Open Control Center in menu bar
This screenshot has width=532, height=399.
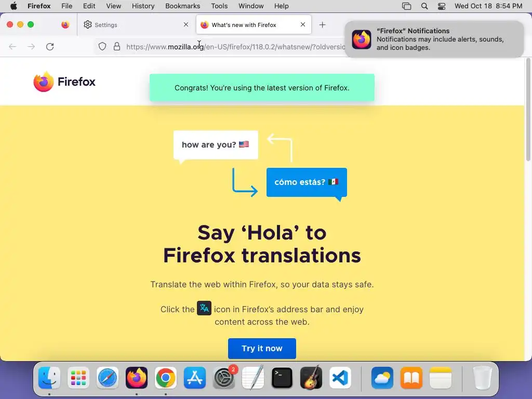pyautogui.click(x=442, y=6)
